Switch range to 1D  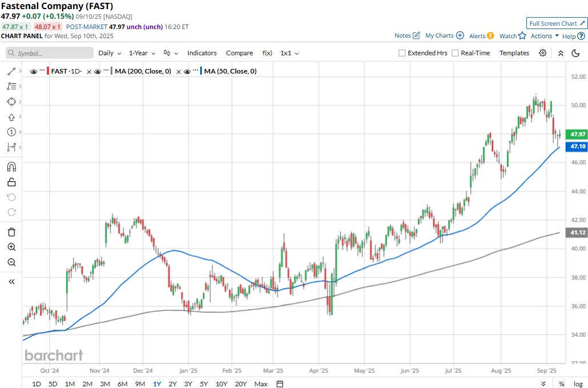37,384
